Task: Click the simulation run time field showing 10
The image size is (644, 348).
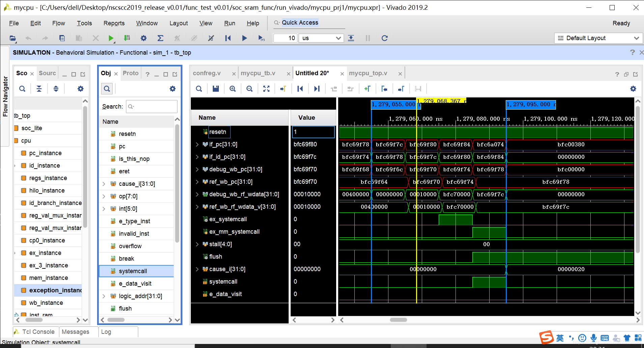Action: (285, 38)
